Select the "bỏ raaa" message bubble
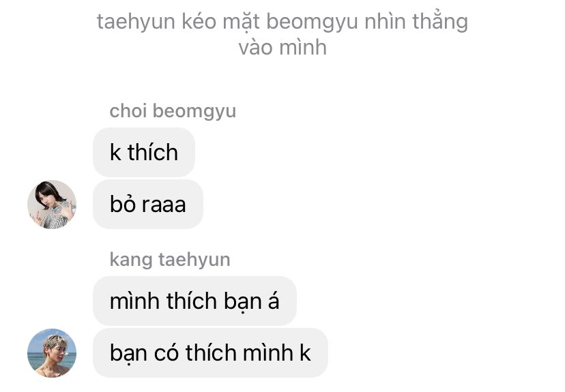Screen dimensions: 565x392 [x=148, y=204]
